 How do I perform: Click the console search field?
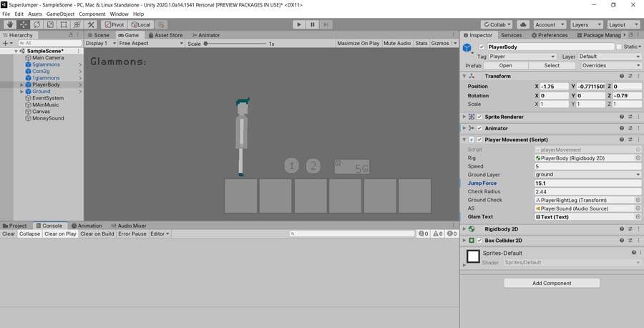pyautogui.click(x=351, y=233)
